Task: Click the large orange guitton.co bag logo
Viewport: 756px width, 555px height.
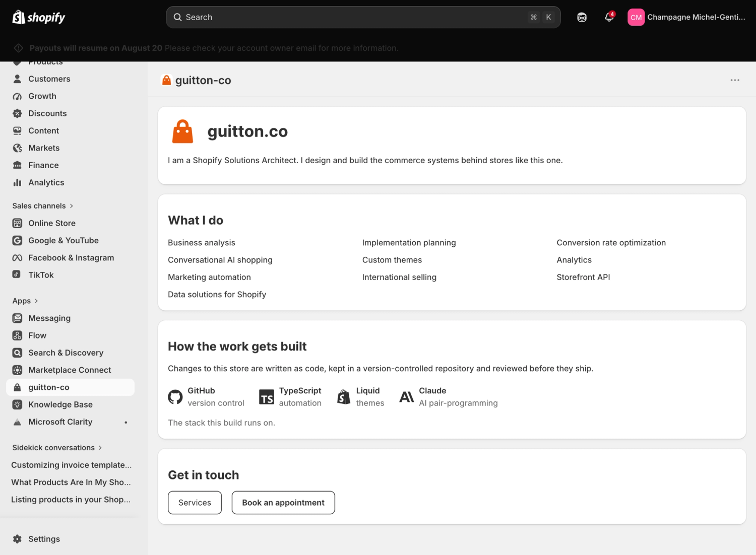Action: coord(182,131)
